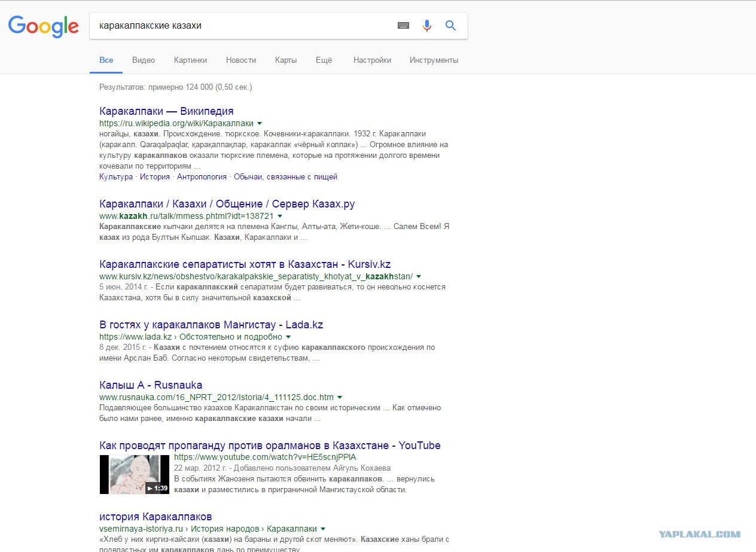756x552 pixels.
Task: Click the blue magnifier search button
Action: pos(451,26)
